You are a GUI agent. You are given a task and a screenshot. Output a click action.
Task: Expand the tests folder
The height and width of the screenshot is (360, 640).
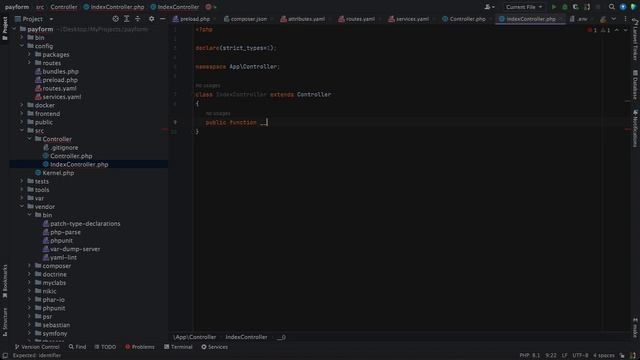click(22, 181)
